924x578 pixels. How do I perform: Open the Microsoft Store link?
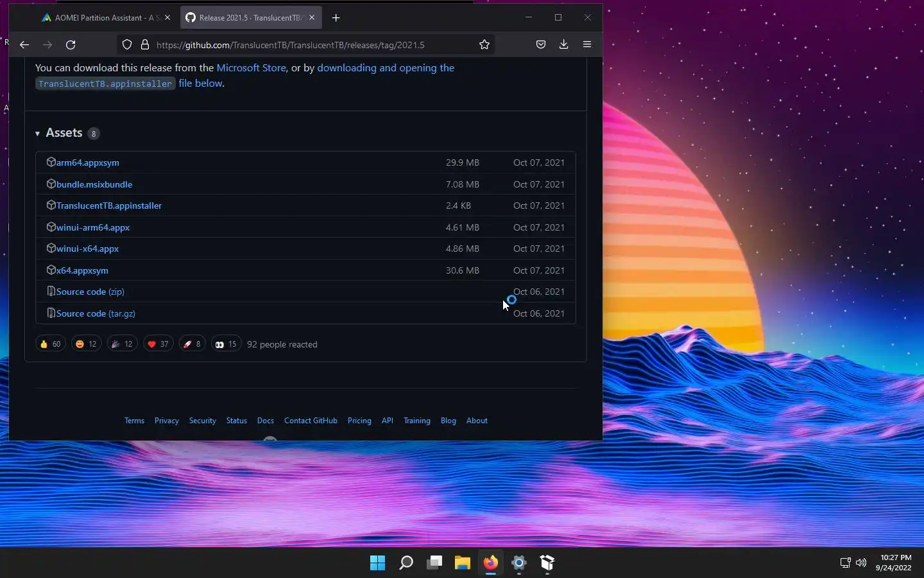(x=251, y=67)
